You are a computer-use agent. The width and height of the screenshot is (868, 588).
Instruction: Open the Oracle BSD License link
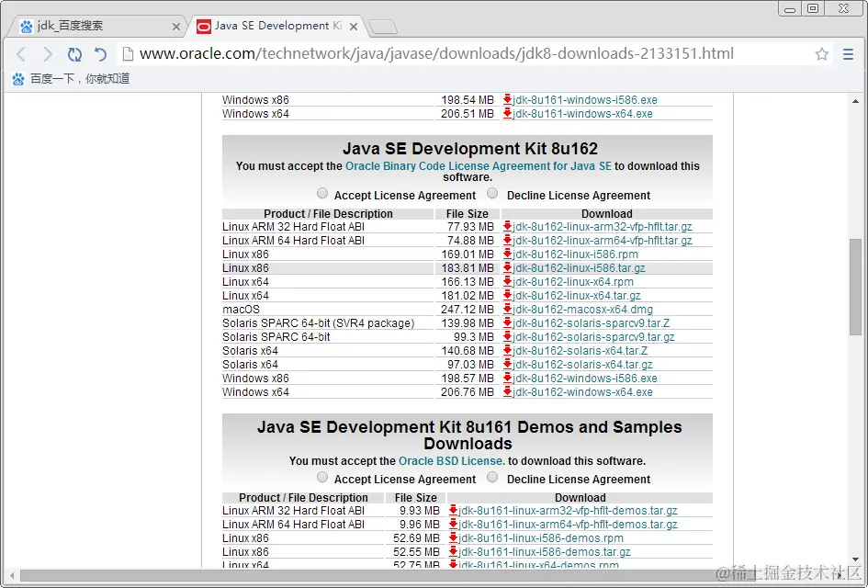click(x=452, y=460)
